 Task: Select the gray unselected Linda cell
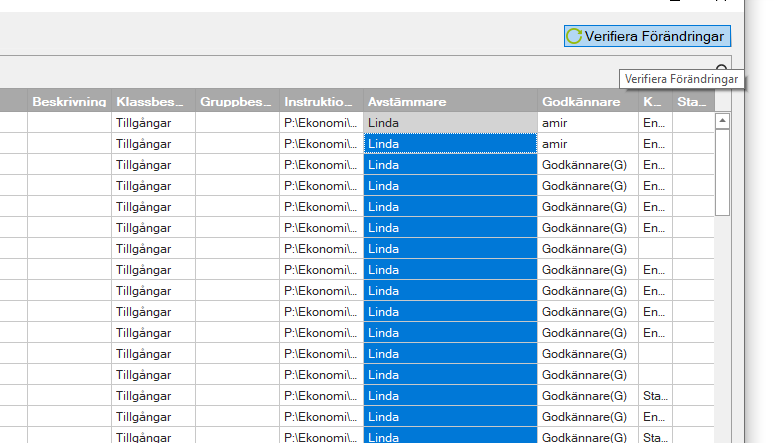(450, 122)
